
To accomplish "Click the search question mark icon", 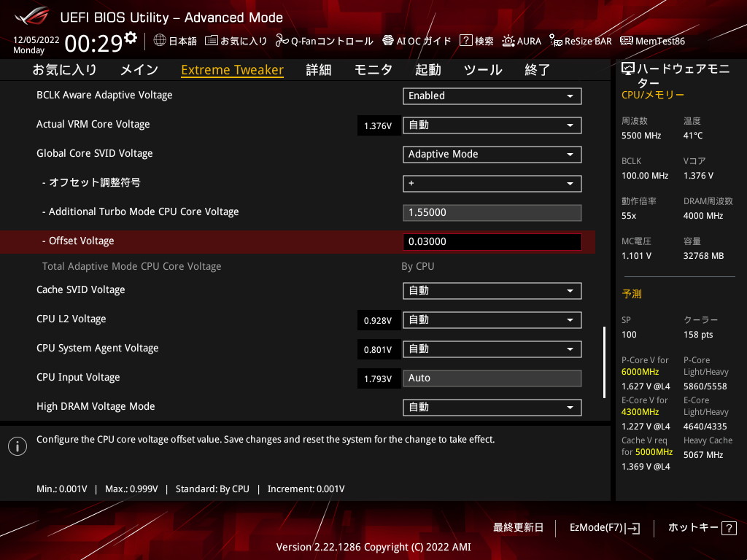I will tap(465, 41).
